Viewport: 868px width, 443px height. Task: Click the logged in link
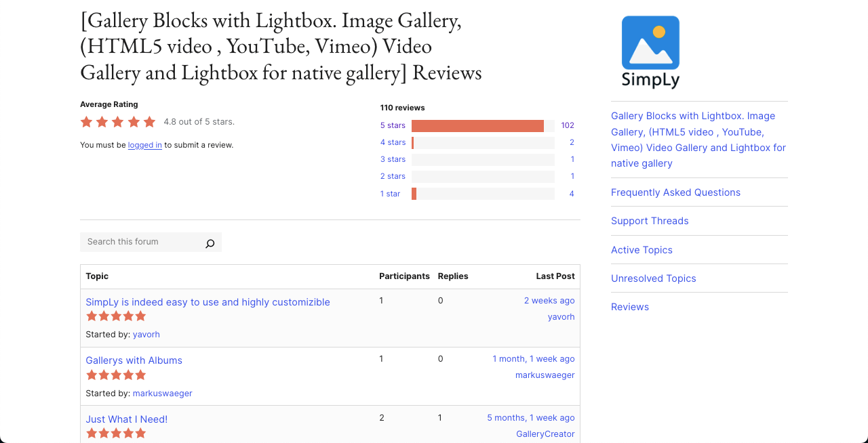(x=144, y=145)
